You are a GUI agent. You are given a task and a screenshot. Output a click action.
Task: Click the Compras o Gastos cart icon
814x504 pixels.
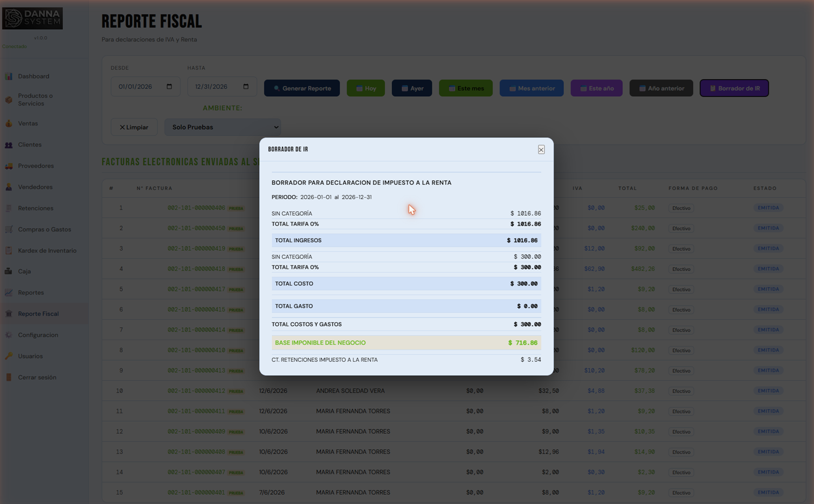pos(9,229)
